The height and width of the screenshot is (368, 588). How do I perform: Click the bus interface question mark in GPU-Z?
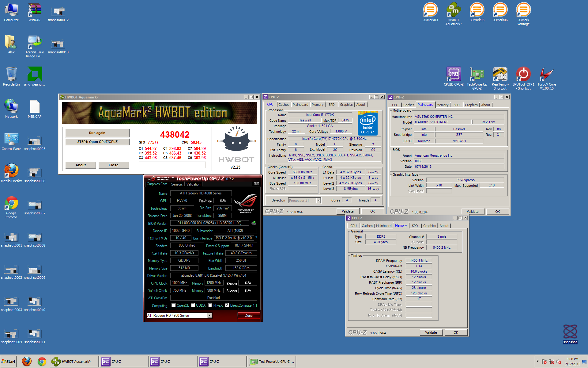pos(256,238)
